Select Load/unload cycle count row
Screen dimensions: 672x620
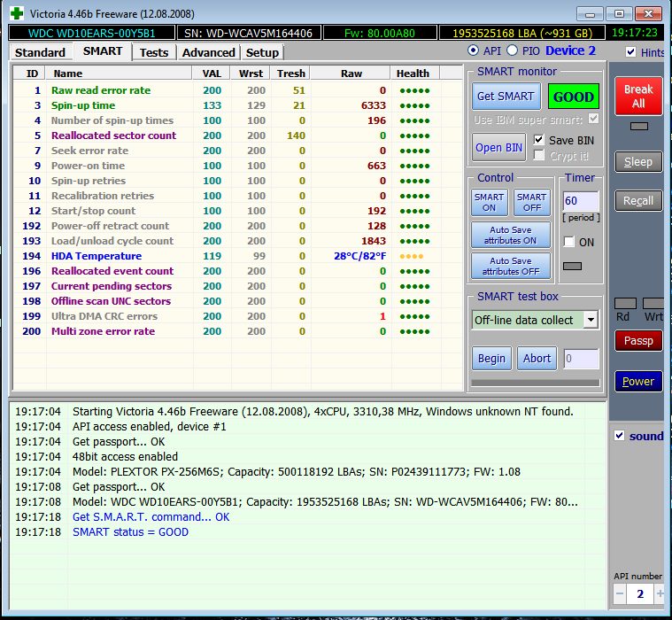[x=238, y=241]
